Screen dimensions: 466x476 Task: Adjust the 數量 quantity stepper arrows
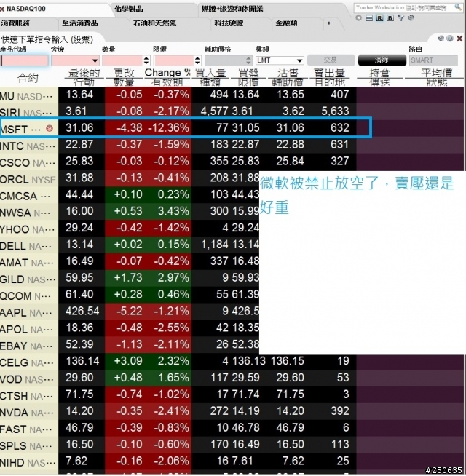coord(146,60)
